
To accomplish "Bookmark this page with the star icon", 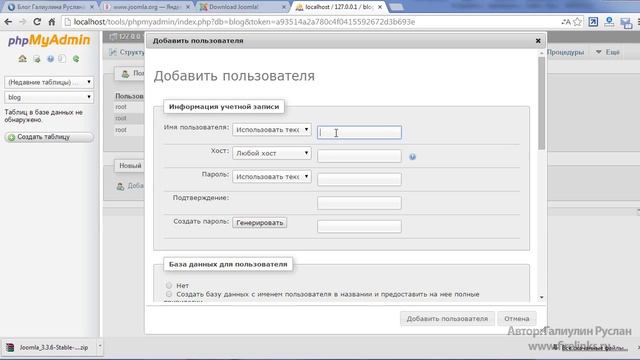I will click(577, 22).
